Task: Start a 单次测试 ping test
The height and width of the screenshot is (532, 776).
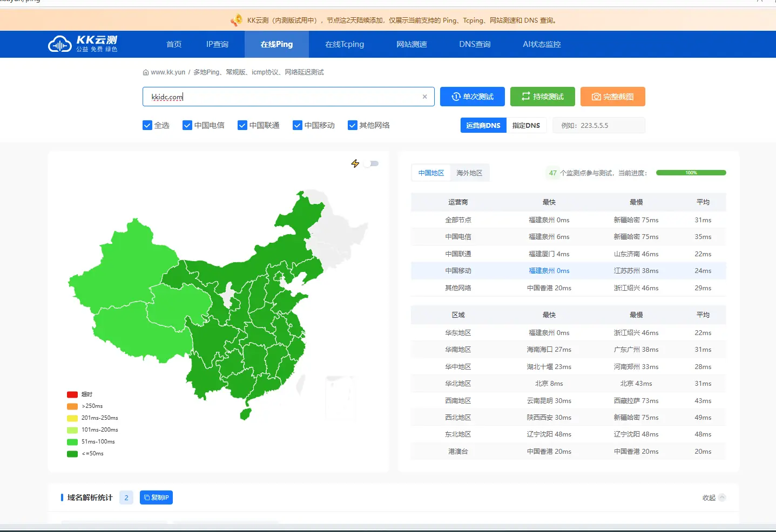Action: 473,97
